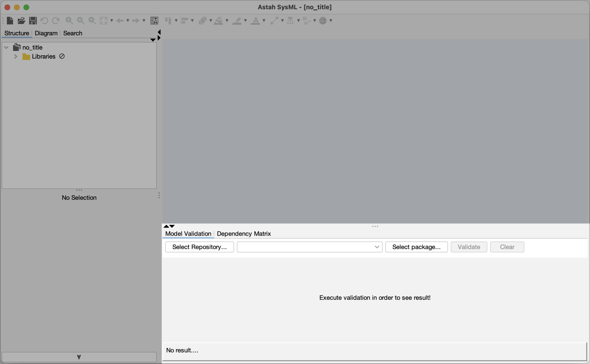This screenshot has width=590, height=364.
Task: Apply fill color to selection
Action: (x=218, y=20)
